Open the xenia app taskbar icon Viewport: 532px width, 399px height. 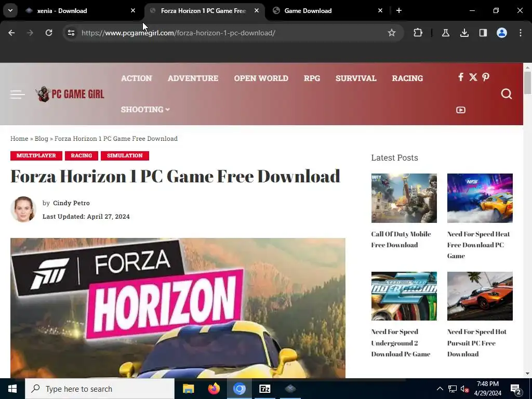[290, 389]
